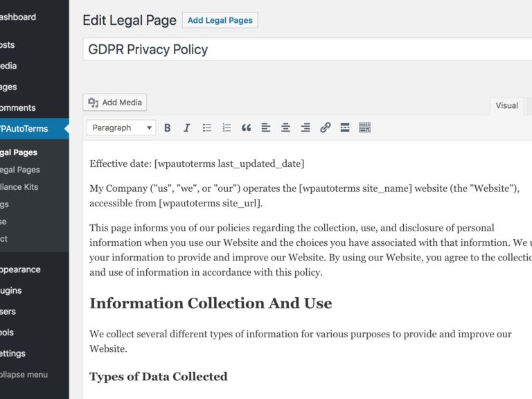
Task: Center align the text
Action: (x=285, y=128)
